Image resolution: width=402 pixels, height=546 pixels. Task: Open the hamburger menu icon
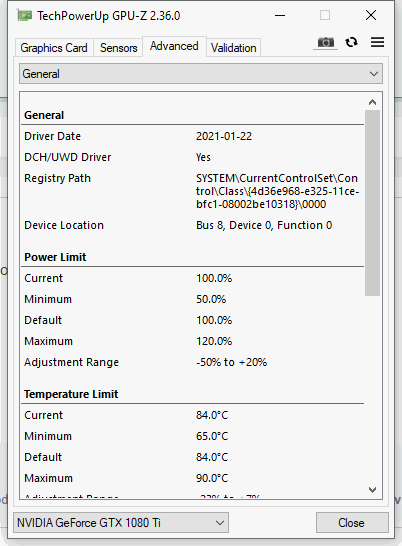(377, 42)
